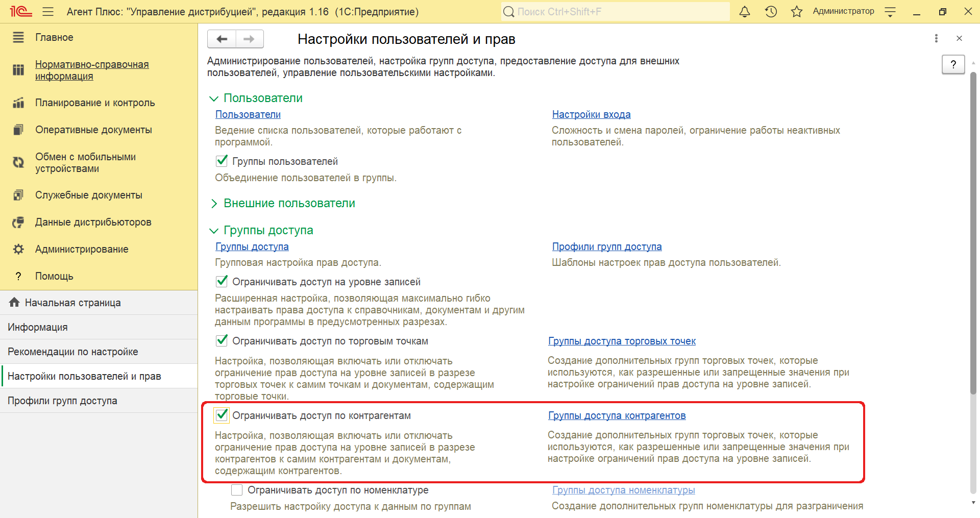Toggle Ограничивать доступ на уровне записей checkbox
The image size is (980, 518).
point(222,281)
